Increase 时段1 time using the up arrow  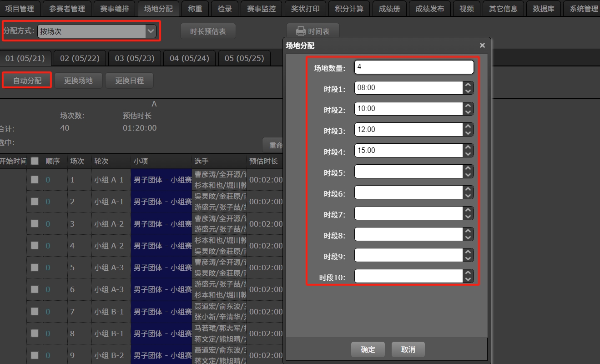tap(468, 85)
